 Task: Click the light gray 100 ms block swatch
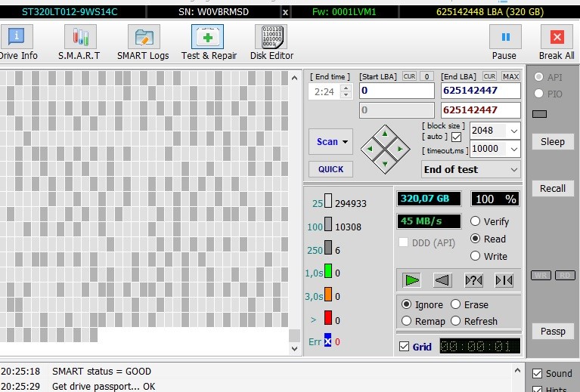pyautogui.click(x=328, y=224)
